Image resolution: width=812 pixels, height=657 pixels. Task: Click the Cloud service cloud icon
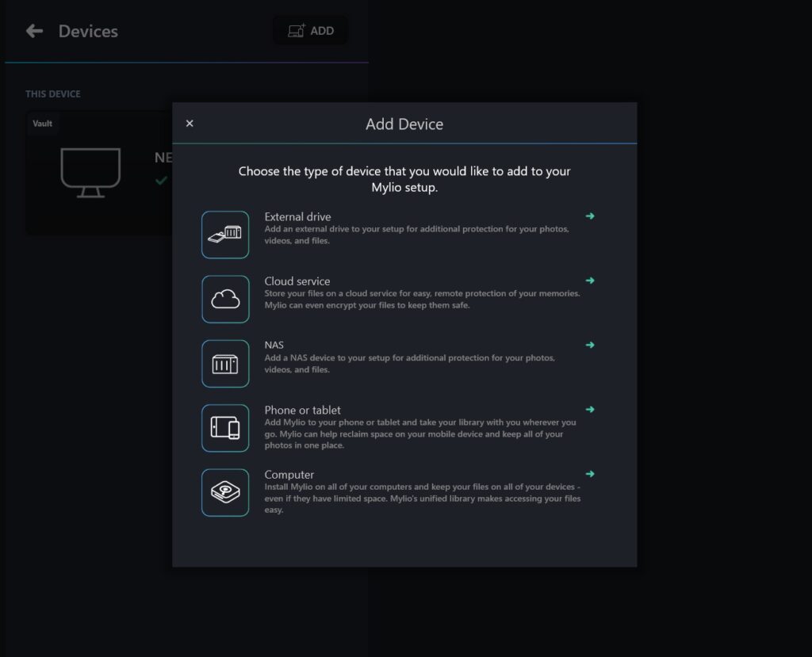click(x=225, y=299)
